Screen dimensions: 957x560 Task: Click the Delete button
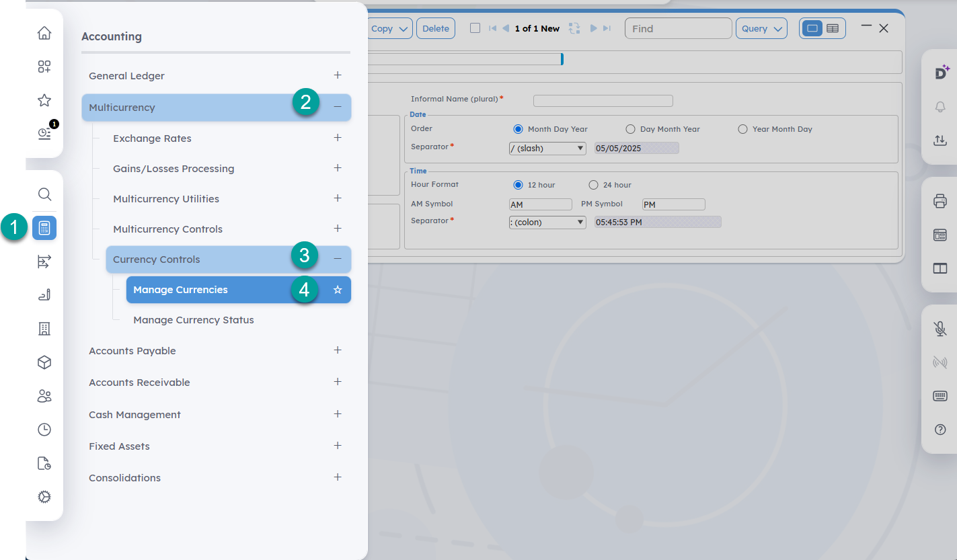pos(436,28)
